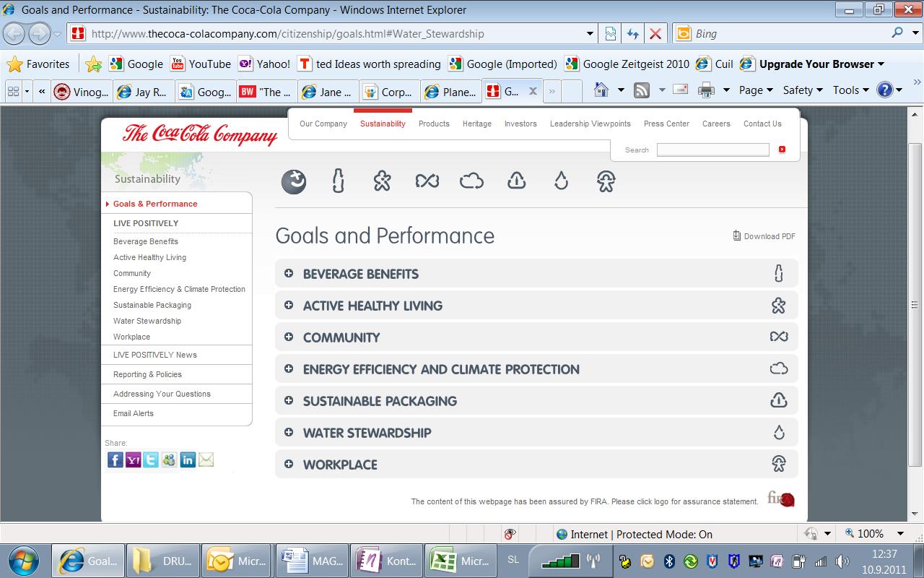
Task: Click the recycling packaging icon in the top row
Action: pyautogui.click(x=516, y=181)
